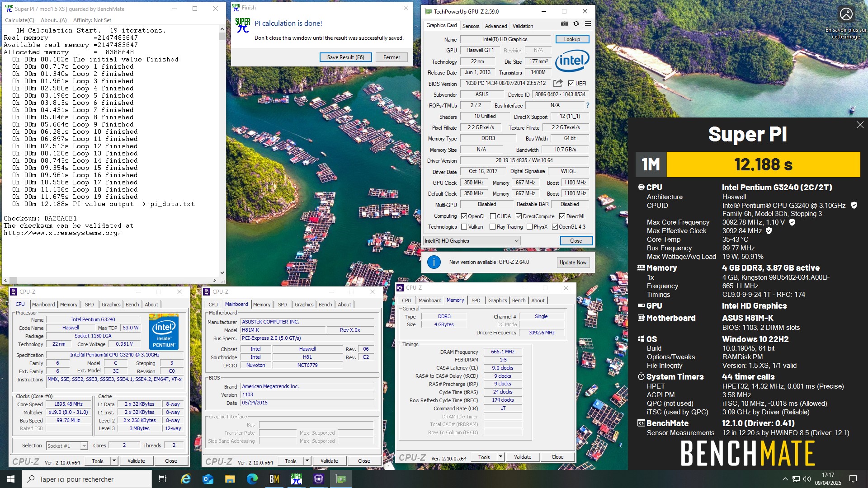Click the volume icon in system tray
868x488 pixels.
click(x=807, y=479)
